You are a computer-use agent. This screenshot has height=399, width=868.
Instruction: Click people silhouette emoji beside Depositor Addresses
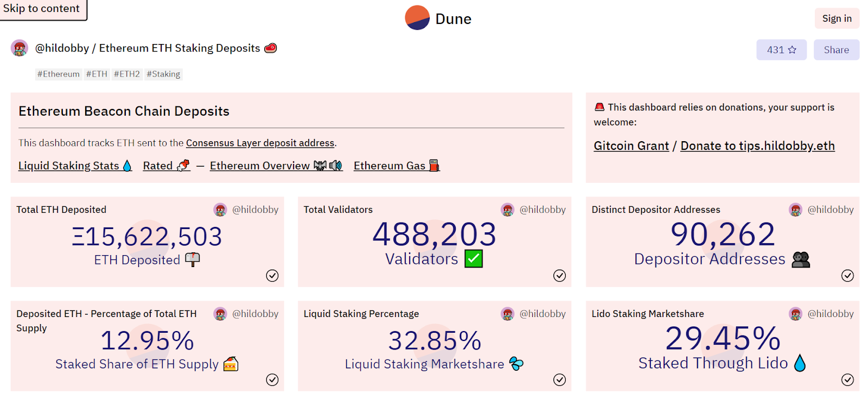pyautogui.click(x=801, y=259)
